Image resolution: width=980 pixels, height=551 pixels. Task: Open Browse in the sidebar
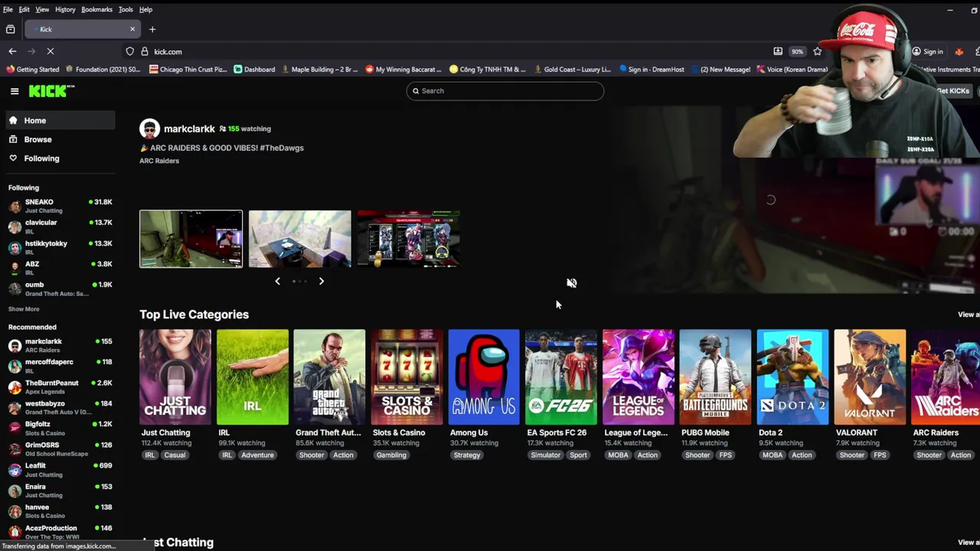pos(59,139)
